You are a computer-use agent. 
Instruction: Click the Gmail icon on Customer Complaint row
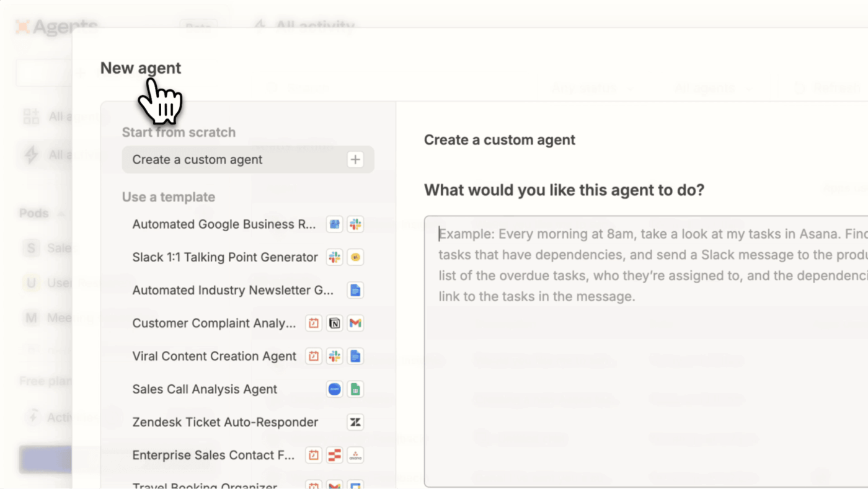click(355, 324)
